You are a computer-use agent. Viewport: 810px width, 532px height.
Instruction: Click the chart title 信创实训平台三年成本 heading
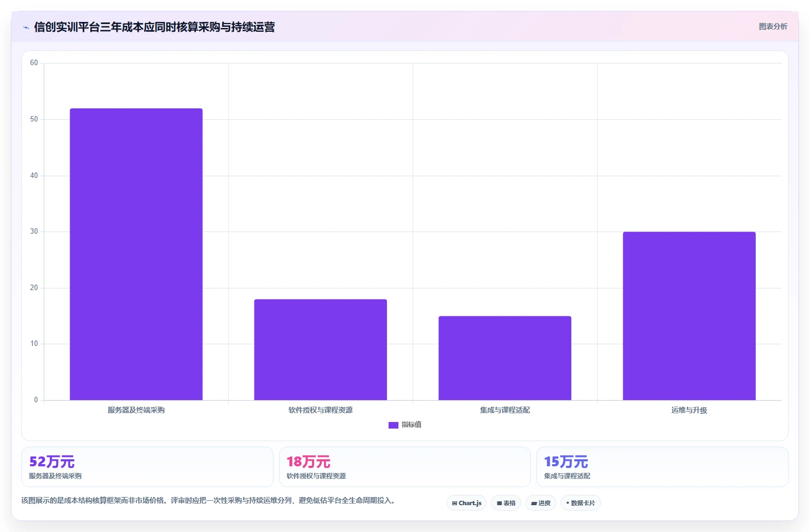(x=154, y=27)
